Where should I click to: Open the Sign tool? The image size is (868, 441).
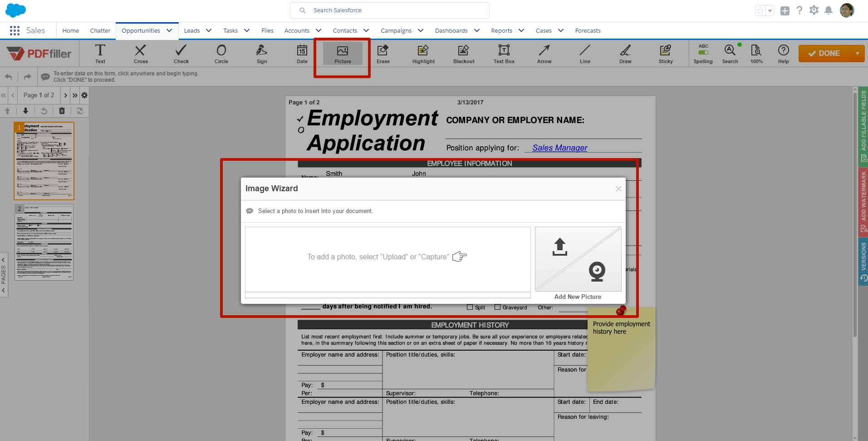(x=262, y=54)
